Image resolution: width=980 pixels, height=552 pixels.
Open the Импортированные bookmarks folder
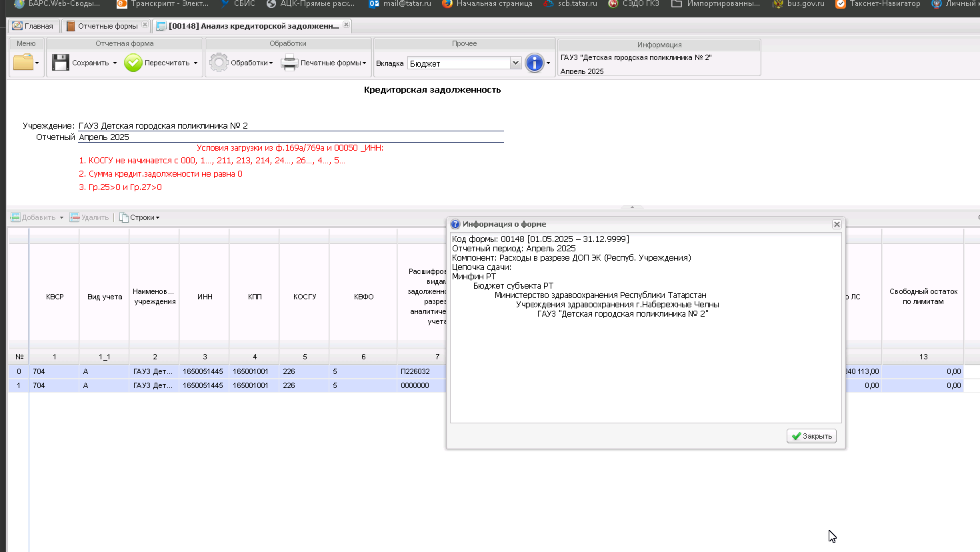pos(715,3)
